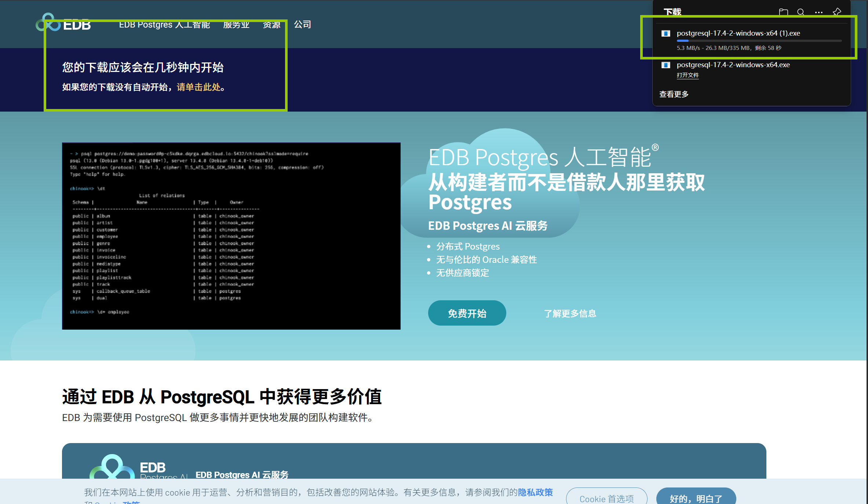Open the '公司' navigation menu
Viewport: 868px width, 504px height.
click(302, 25)
